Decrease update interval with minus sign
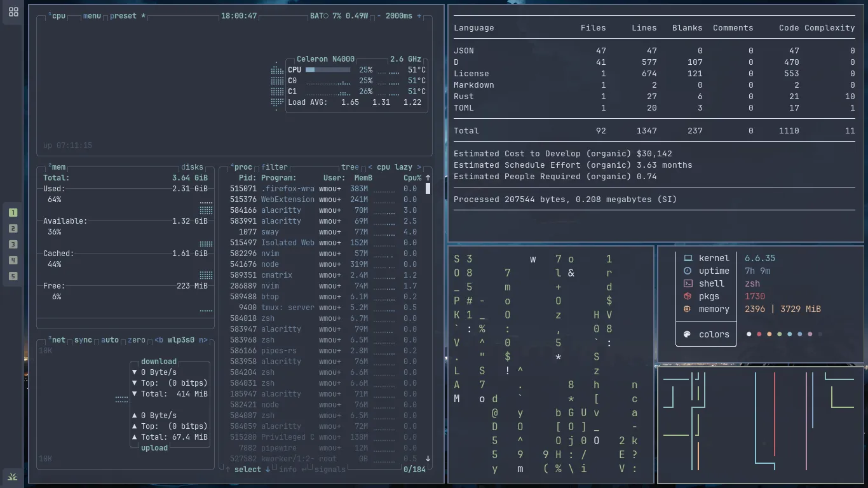 (379, 16)
